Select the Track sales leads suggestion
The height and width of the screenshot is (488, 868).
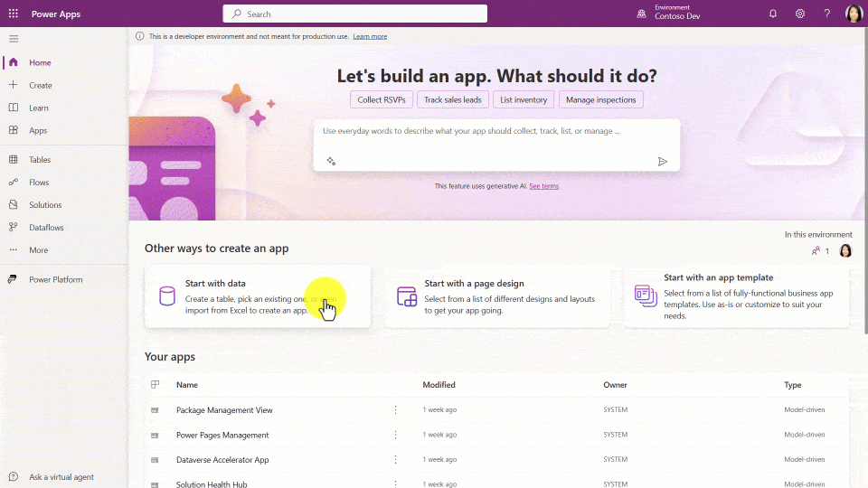click(x=453, y=99)
